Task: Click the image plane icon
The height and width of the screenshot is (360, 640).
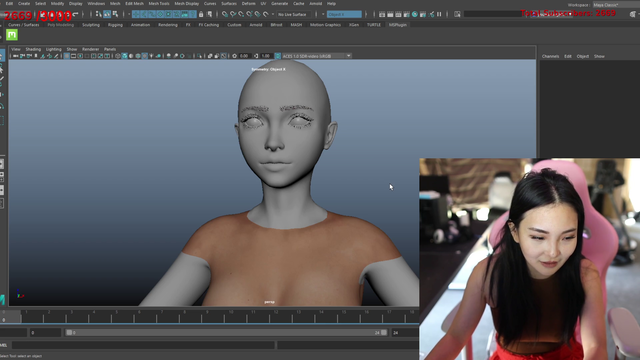Action: pyautogui.click(x=42, y=56)
